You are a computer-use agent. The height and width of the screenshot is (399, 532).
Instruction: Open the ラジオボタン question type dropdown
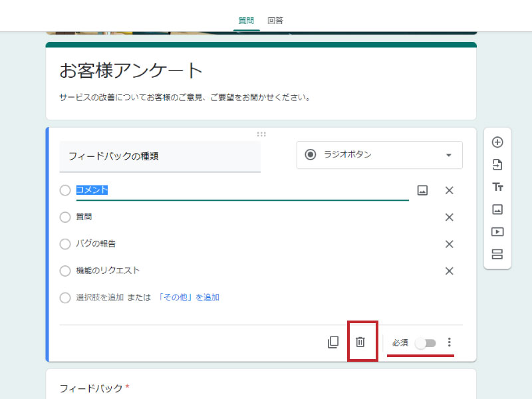(379, 155)
